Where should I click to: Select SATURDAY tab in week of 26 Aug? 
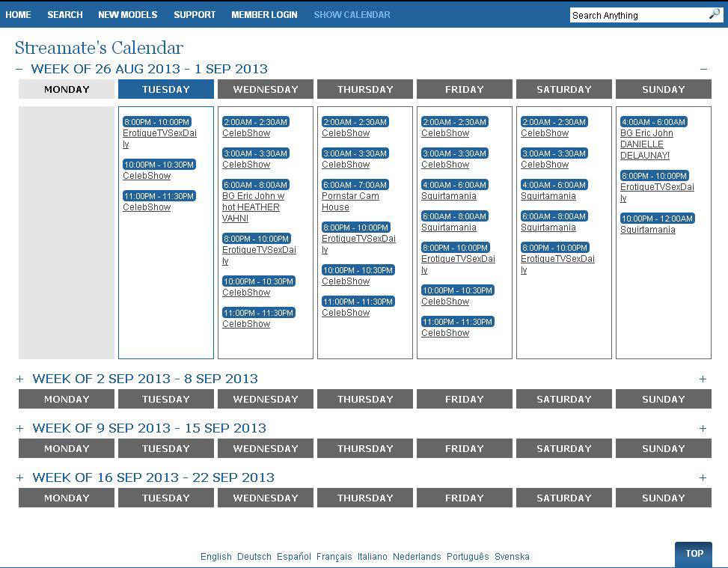pos(564,89)
